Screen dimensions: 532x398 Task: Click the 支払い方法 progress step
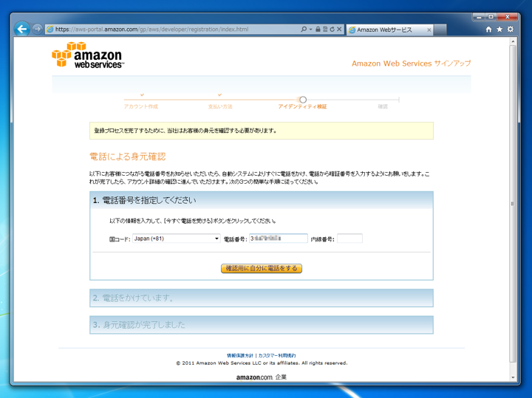[x=220, y=106]
